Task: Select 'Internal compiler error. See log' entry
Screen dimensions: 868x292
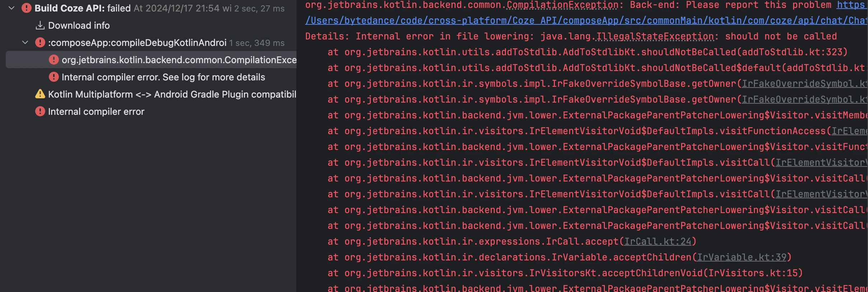Action: (163, 77)
